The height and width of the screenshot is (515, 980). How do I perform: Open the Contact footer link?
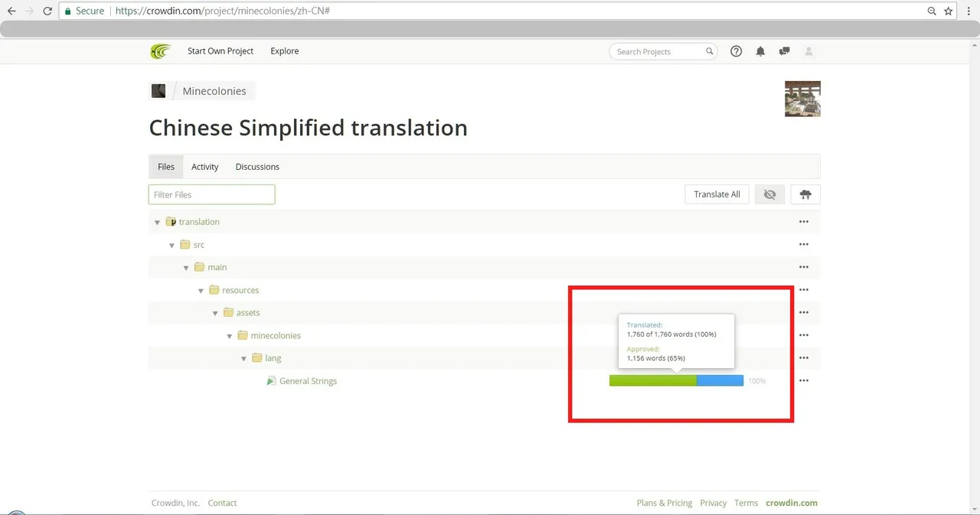click(222, 503)
